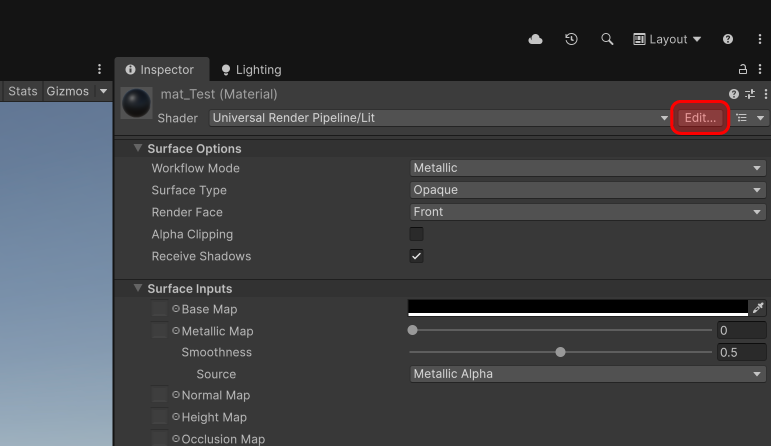Open the Workflow Mode dropdown
Viewport: 771px width, 446px height.
click(x=587, y=168)
